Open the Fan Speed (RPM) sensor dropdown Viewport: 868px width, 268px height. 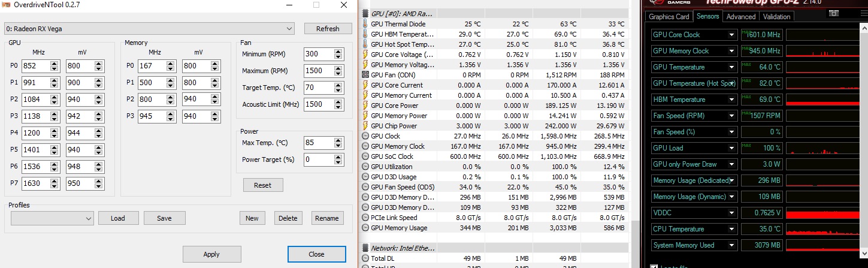(732, 116)
